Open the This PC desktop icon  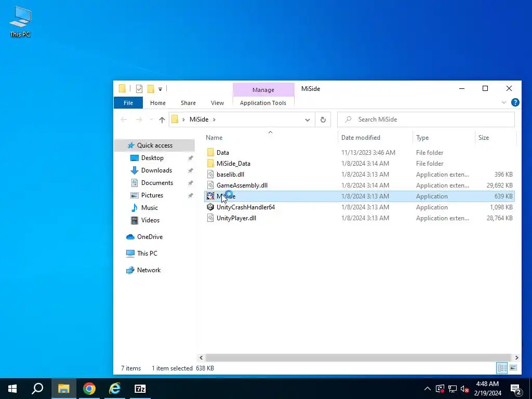pyautogui.click(x=20, y=22)
